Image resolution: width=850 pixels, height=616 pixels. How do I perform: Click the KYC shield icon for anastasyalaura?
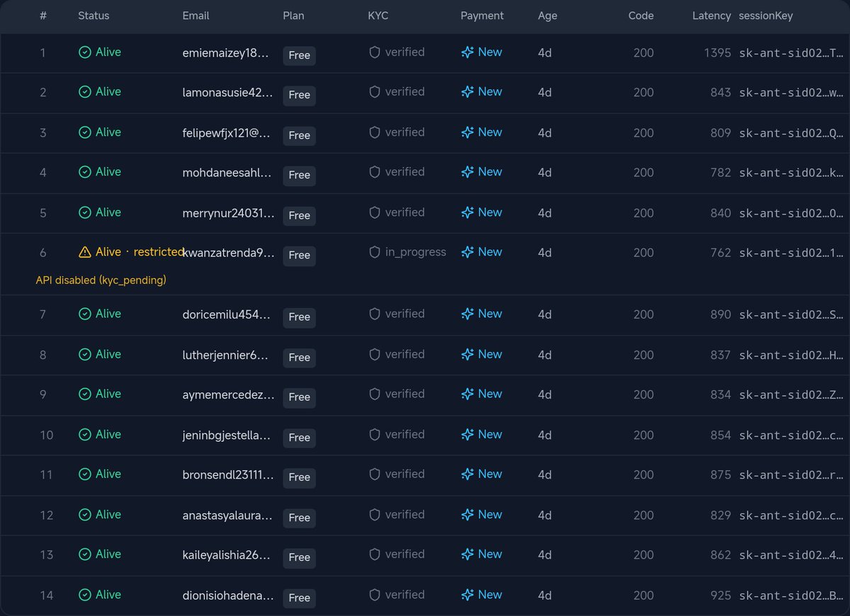375,515
